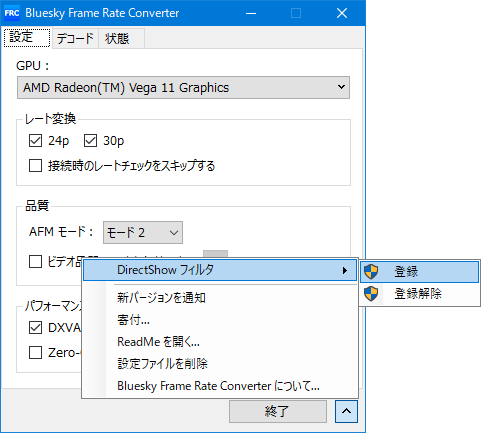The image size is (481, 433).
Task: Expand DirectShow フィルタ submenu arrow
Action: [x=345, y=270]
